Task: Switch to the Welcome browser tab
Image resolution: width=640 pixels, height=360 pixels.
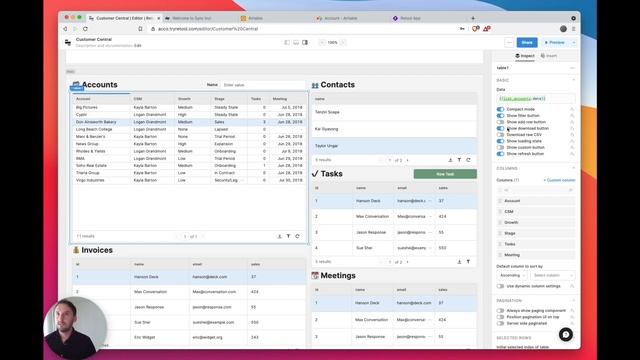Action: coord(192,18)
